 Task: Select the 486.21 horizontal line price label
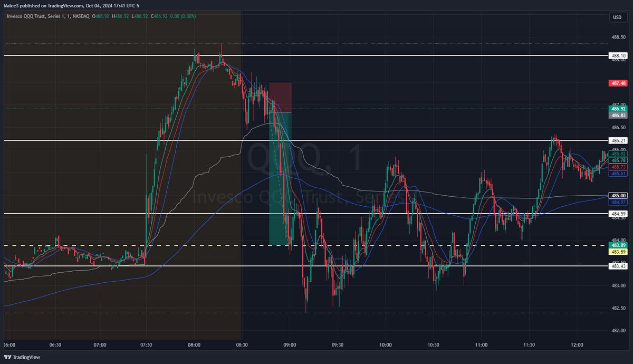(x=618, y=141)
